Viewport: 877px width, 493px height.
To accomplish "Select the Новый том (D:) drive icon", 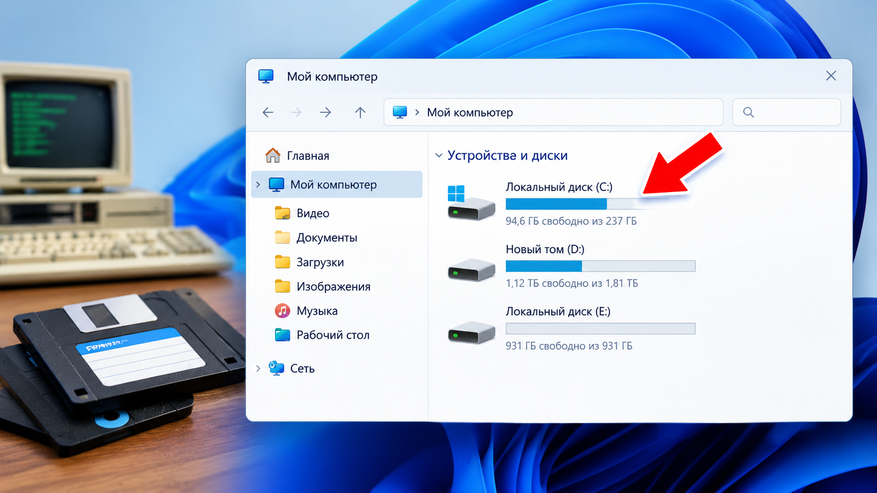I will [471, 270].
